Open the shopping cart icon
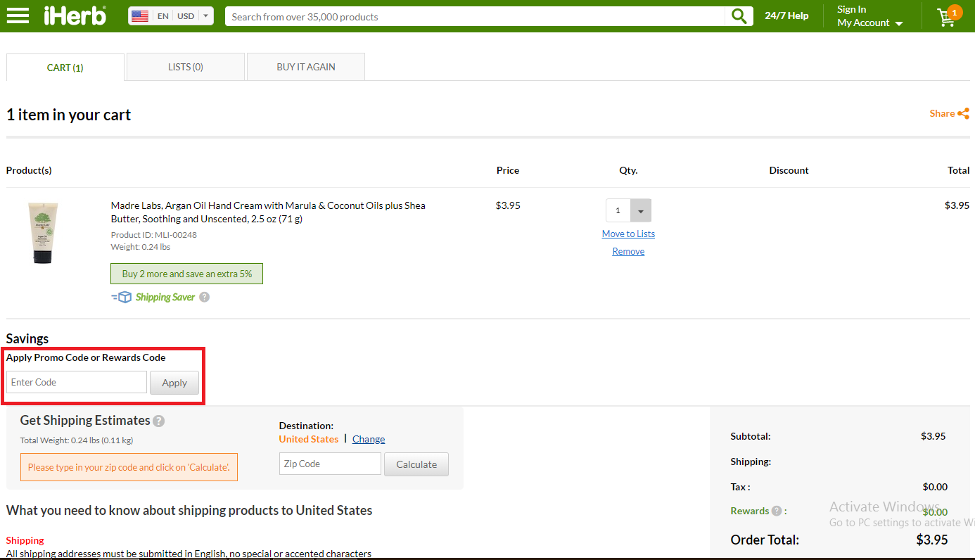 pyautogui.click(x=948, y=16)
